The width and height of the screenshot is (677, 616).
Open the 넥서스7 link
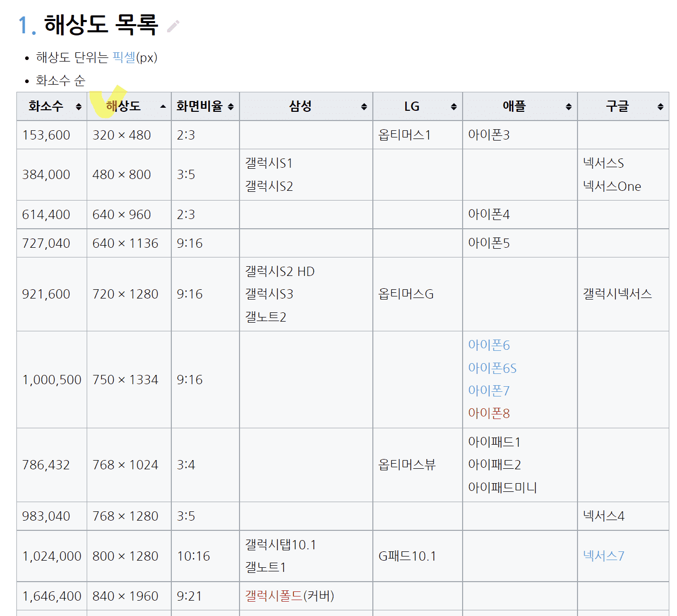click(x=604, y=556)
